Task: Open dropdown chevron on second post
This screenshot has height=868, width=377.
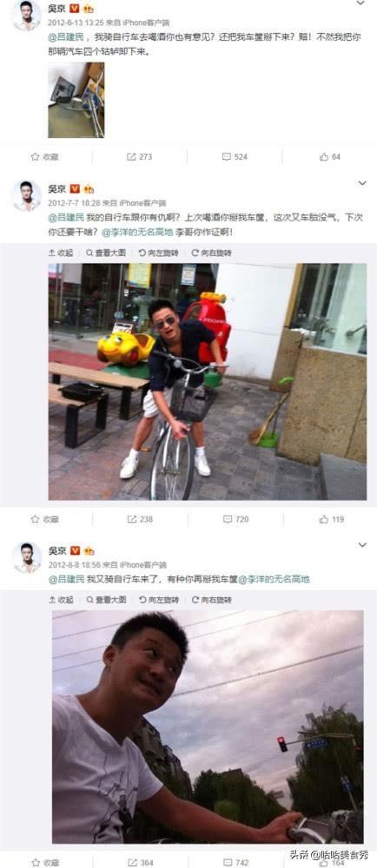Action: pyautogui.click(x=362, y=183)
